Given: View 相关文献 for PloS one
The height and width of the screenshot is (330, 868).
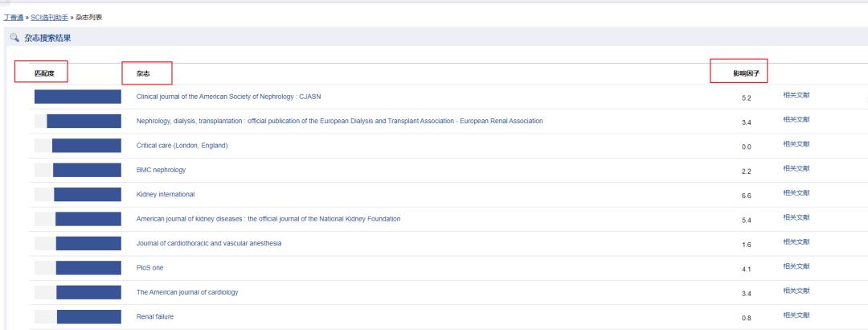Looking at the screenshot, I should tap(796, 266).
